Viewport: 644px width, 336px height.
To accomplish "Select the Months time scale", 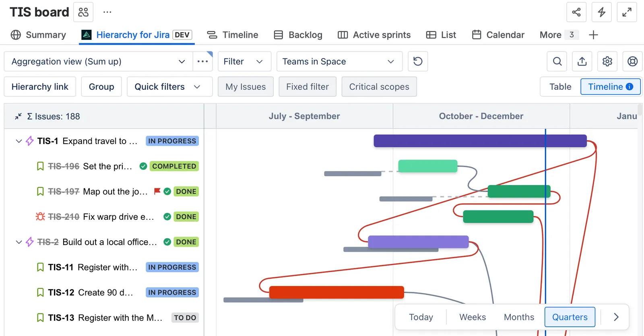I will coord(519,317).
